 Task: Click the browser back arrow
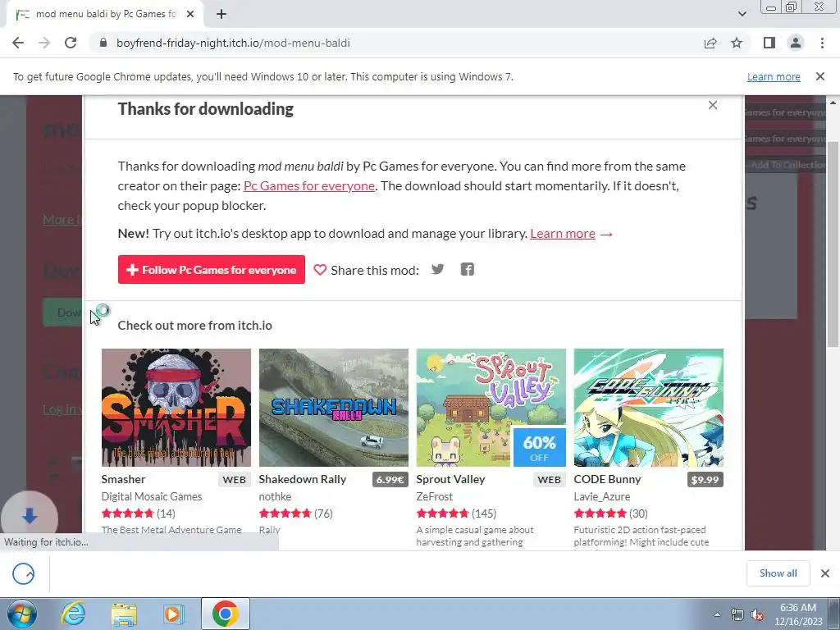18,43
